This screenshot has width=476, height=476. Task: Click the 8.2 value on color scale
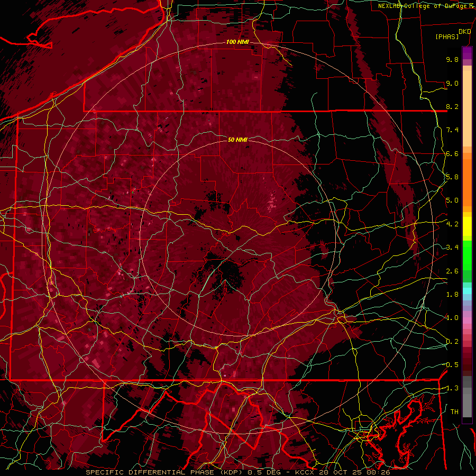point(452,106)
